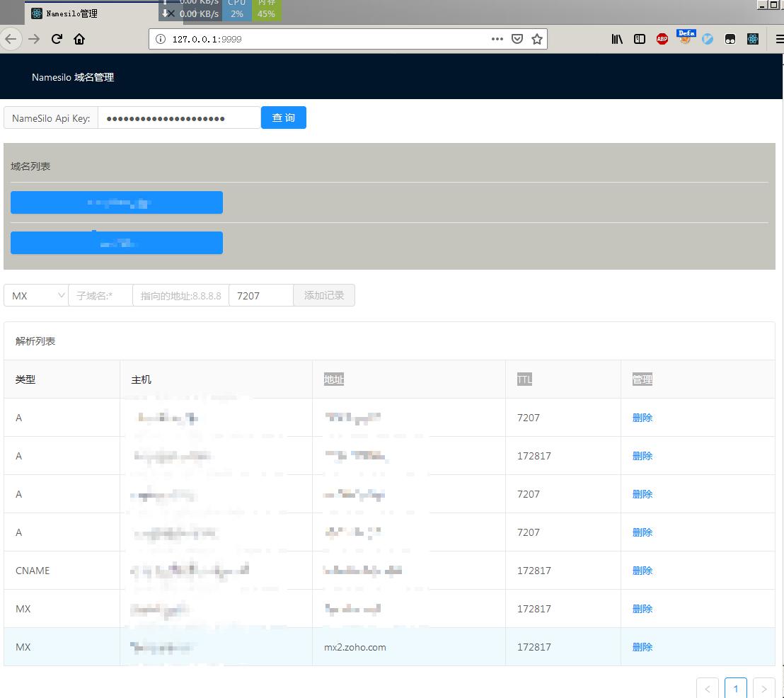Delete the mx2.zoho.com MX record
Screen dimensions: 784x698
click(642, 647)
